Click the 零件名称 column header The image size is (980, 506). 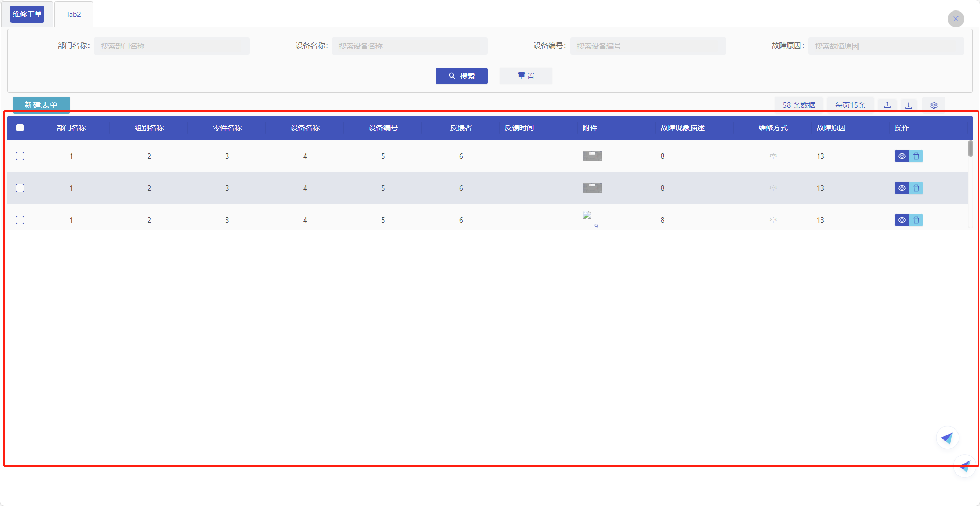pos(227,128)
